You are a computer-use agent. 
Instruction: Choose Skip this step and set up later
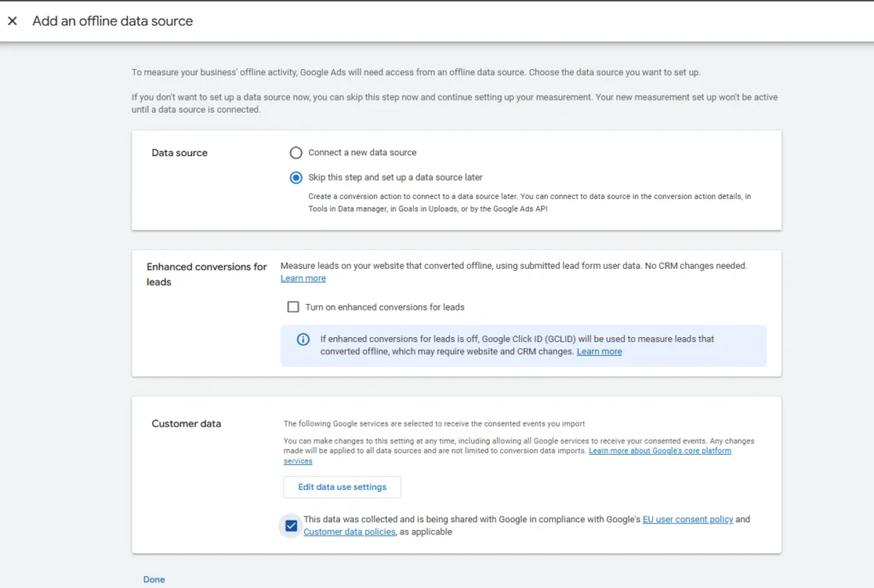(x=296, y=178)
